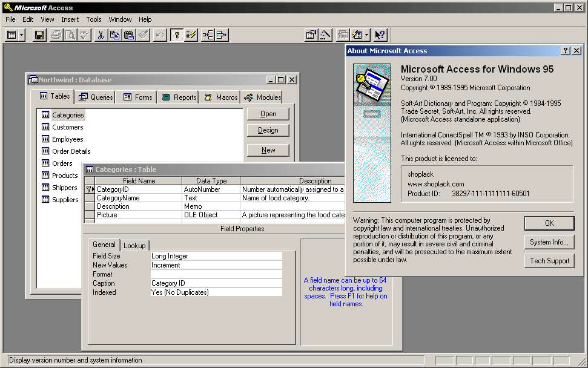Screen dimensions: 588x368
Task: Open the Lookup tab in Field Properties
Action: tap(134, 246)
